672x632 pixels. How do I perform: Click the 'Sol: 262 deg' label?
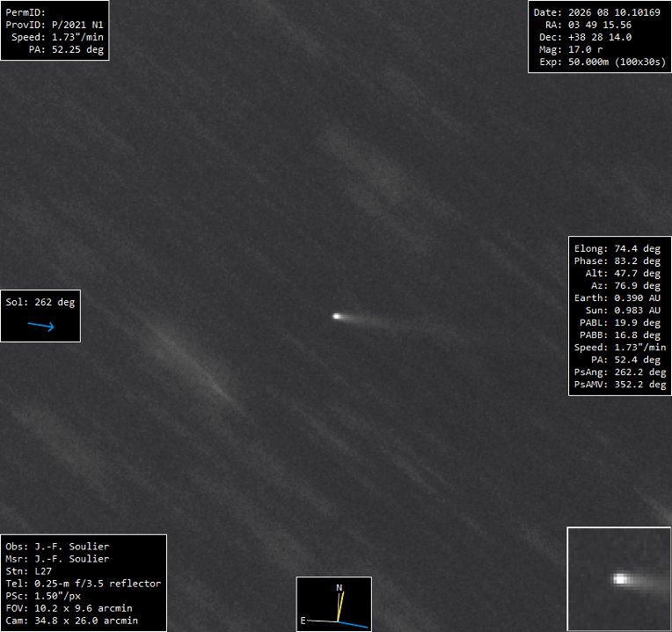pyautogui.click(x=40, y=302)
